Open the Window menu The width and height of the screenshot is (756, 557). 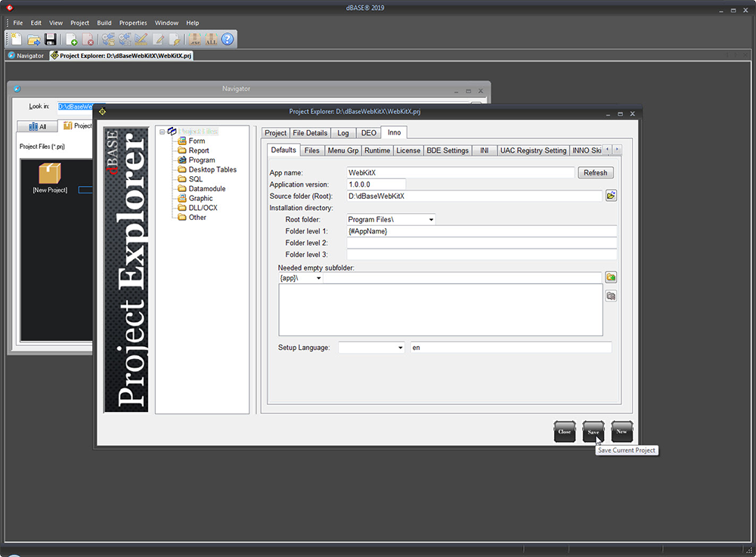click(166, 23)
